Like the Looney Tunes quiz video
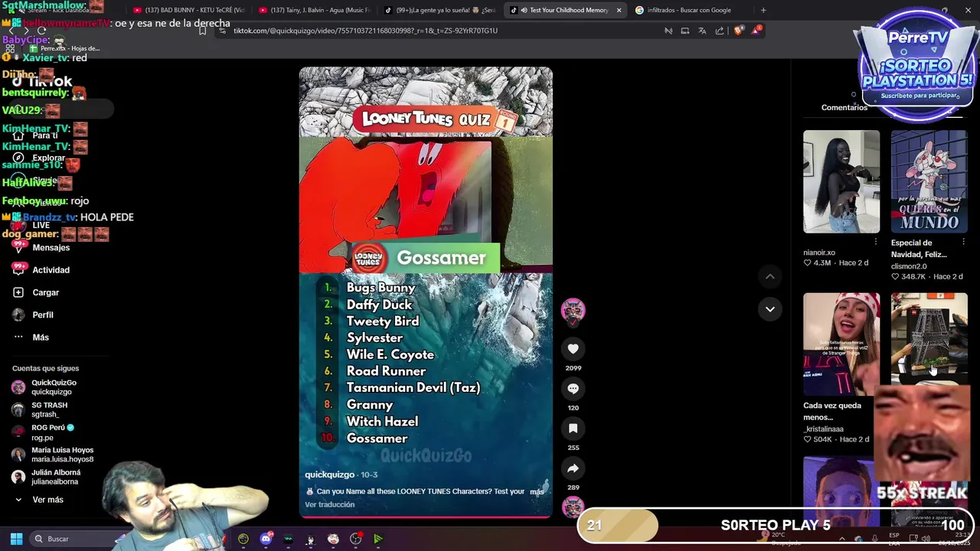Image resolution: width=980 pixels, height=551 pixels. [573, 349]
